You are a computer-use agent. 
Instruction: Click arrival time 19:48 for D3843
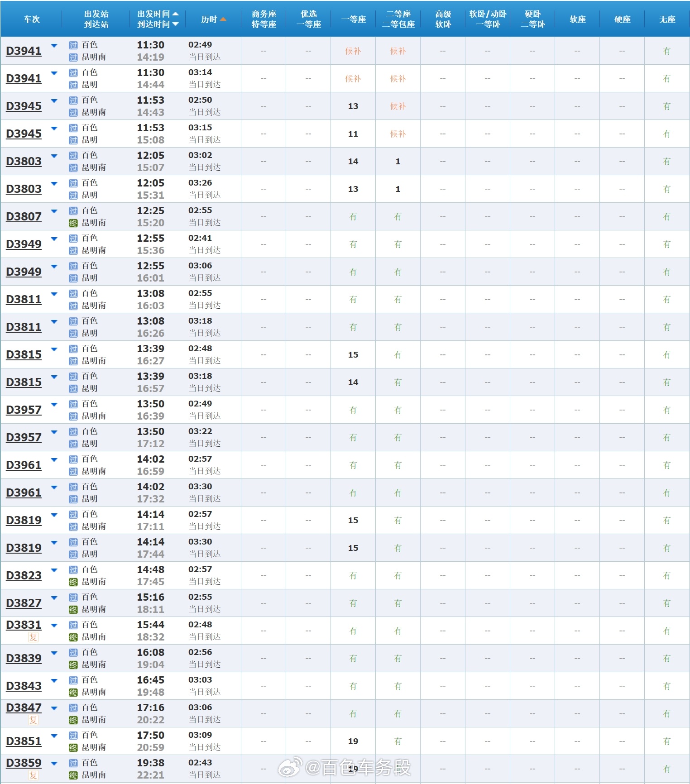tap(151, 693)
